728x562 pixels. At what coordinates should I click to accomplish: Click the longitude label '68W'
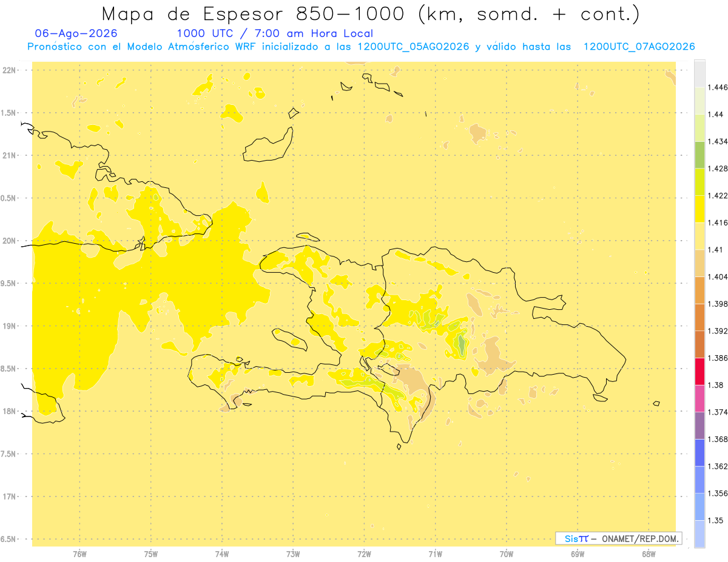pyautogui.click(x=649, y=554)
